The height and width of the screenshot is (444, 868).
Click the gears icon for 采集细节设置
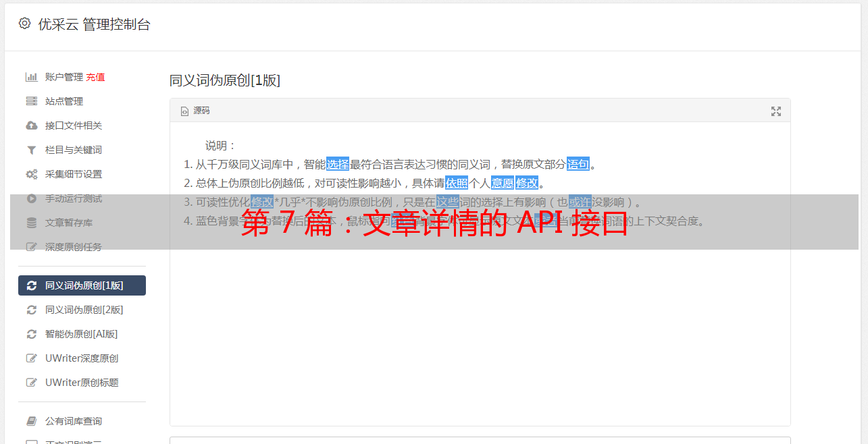pyautogui.click(x=31, y=174)
